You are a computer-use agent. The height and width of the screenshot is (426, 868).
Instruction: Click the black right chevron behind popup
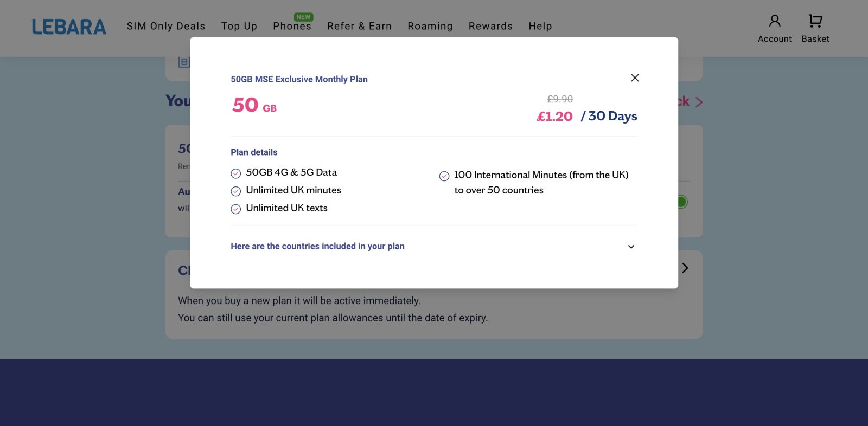[685, 268]
